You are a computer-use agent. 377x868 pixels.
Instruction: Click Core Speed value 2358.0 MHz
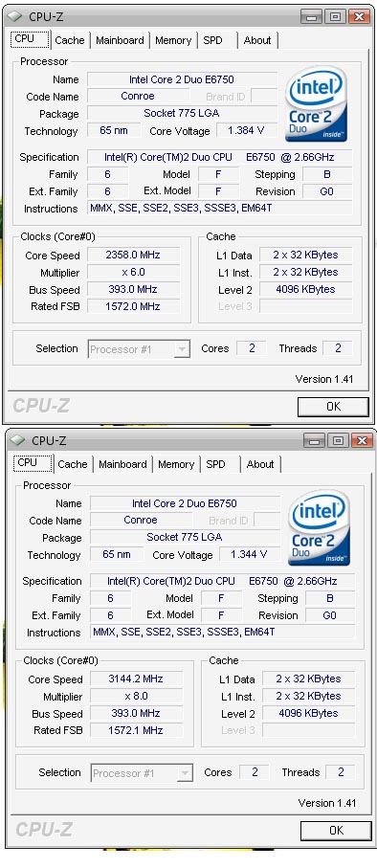133,256
